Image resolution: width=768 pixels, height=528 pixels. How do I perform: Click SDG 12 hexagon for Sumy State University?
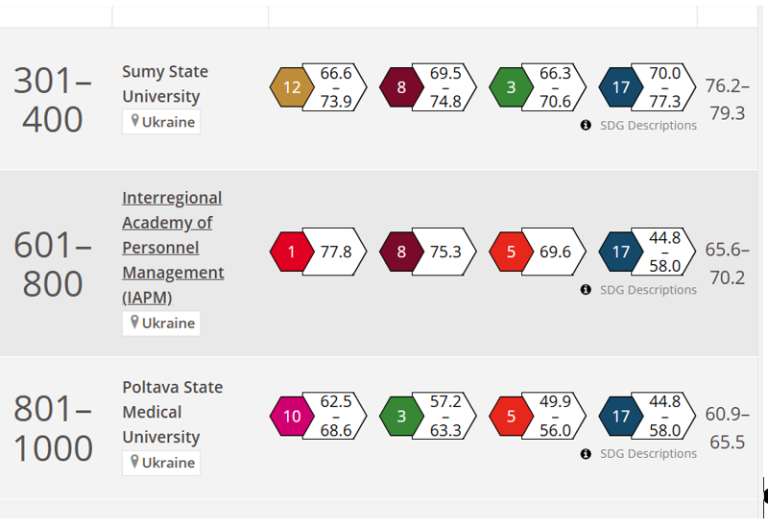pyautogui.click(x=292, y=88)
